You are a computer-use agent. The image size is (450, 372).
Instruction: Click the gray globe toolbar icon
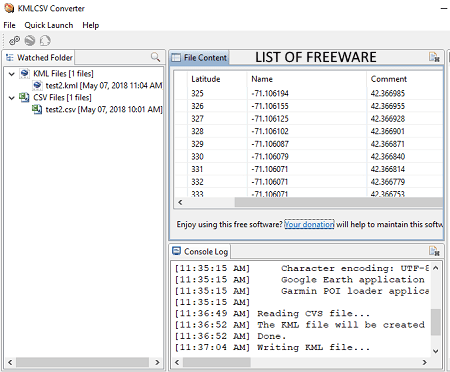point(30,41)
